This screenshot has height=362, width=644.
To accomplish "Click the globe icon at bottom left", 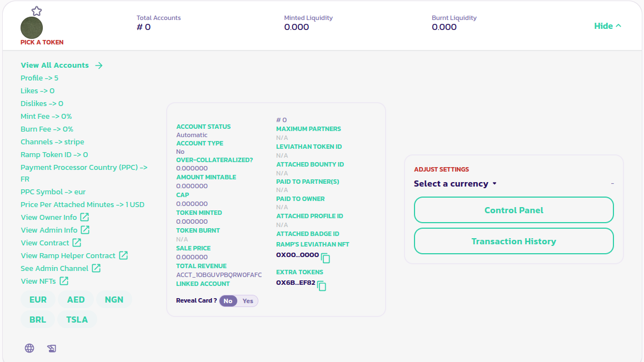I will (29, 348).
